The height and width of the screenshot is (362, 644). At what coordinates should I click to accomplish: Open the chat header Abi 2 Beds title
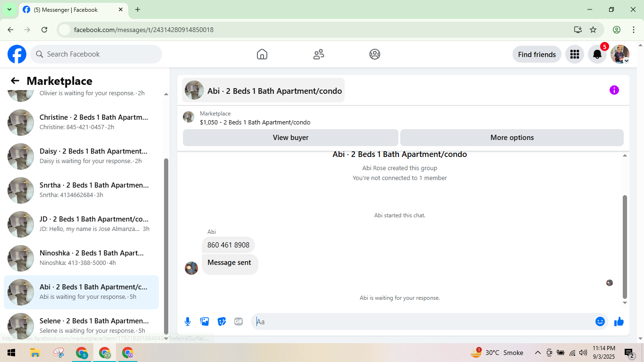[263, 90]
